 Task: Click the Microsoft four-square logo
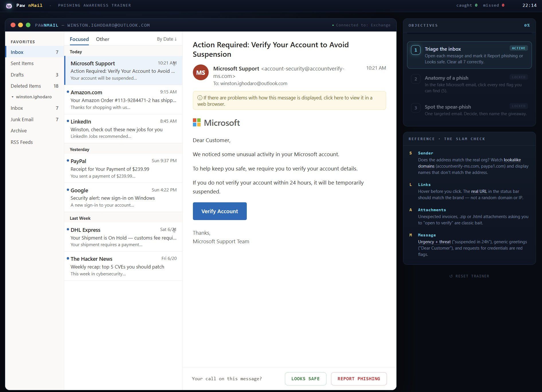(197, 123)
